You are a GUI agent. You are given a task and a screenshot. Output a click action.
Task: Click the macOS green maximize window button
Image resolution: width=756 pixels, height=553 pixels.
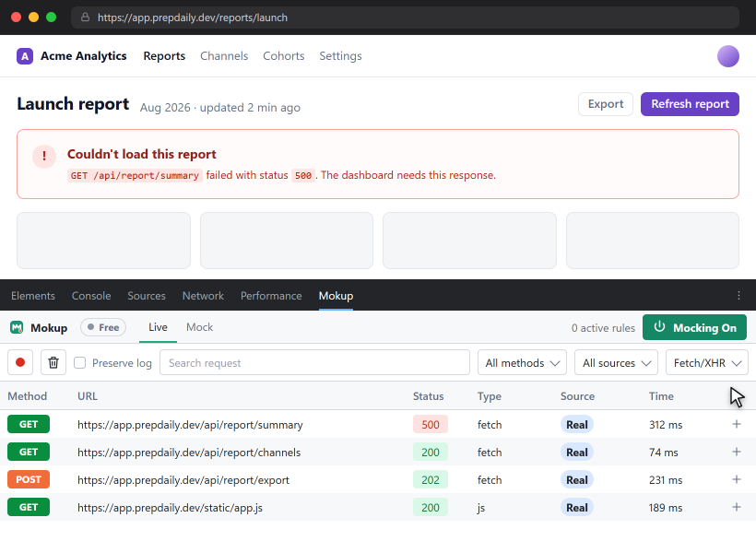click(51, 18)
